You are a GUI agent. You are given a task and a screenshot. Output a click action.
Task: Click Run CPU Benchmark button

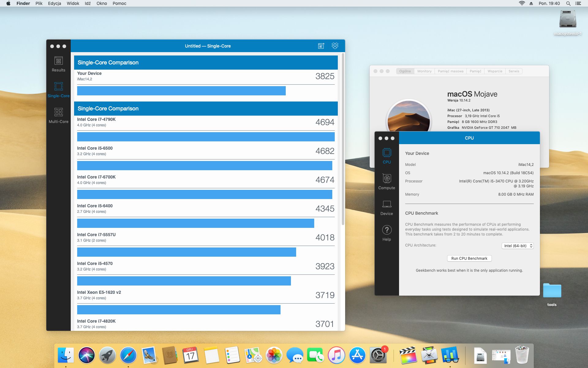point(469,259)
